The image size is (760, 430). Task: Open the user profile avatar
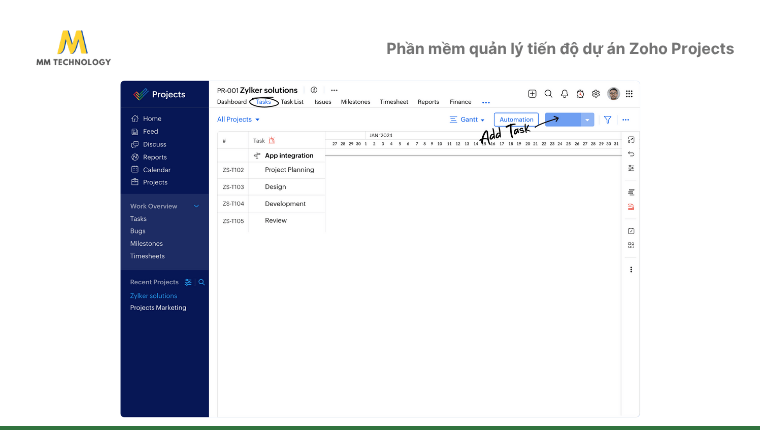tap(613, 94)
